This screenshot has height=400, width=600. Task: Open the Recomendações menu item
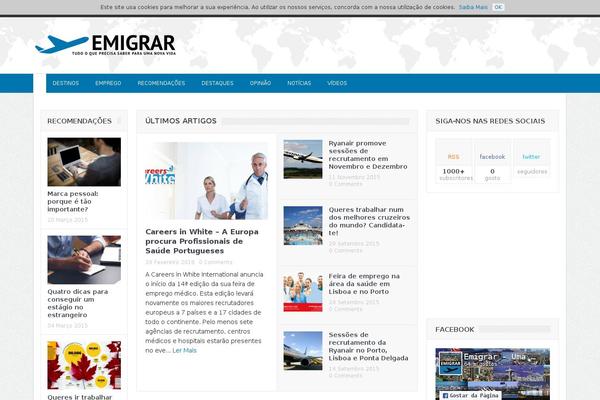point(161,83)
